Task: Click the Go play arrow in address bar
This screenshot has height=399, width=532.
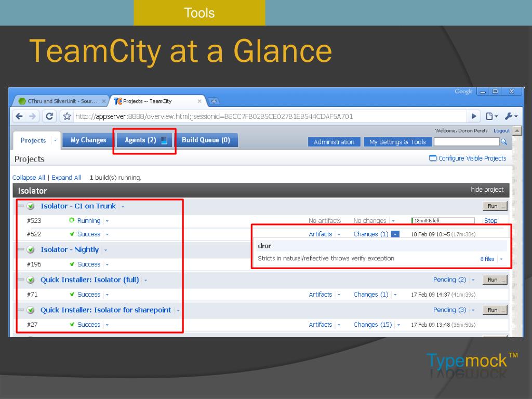Action: tap(474, 116)
